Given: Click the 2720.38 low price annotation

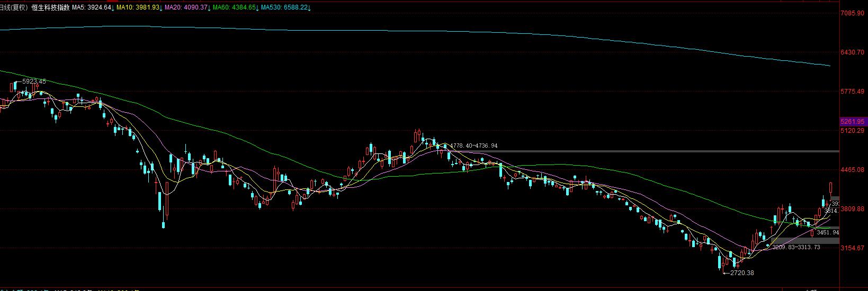Looking at the screenshot, I should coord(741,273).
